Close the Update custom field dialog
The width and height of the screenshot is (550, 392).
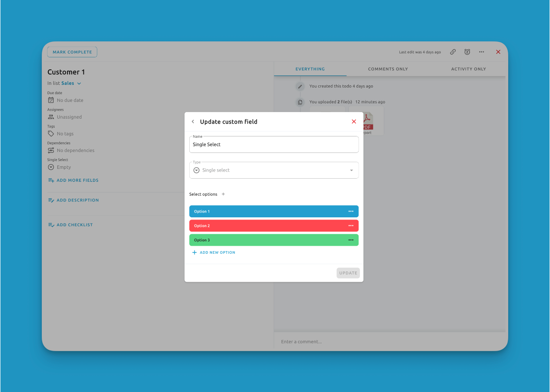click(x=354, y=122)
